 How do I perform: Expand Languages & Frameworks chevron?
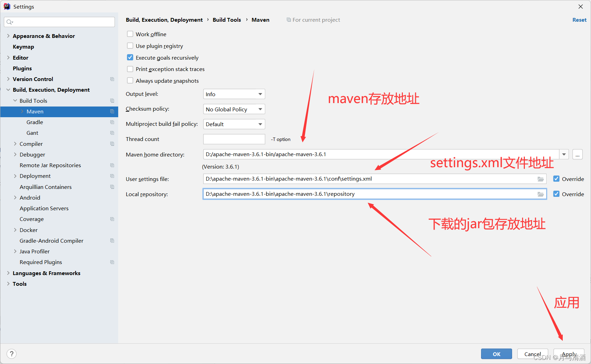(8, 273)
